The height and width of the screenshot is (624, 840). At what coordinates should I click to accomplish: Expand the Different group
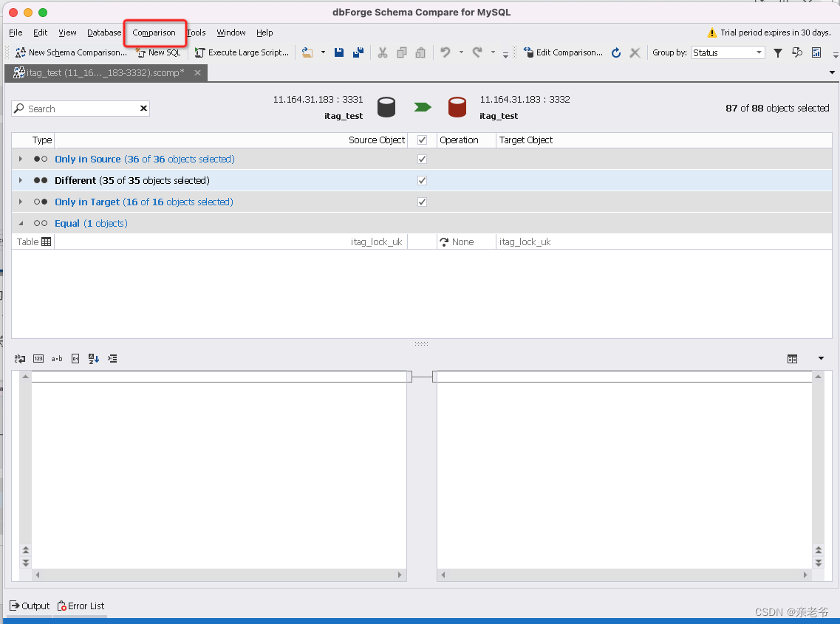pyautogui.click(x=21, y=180)
